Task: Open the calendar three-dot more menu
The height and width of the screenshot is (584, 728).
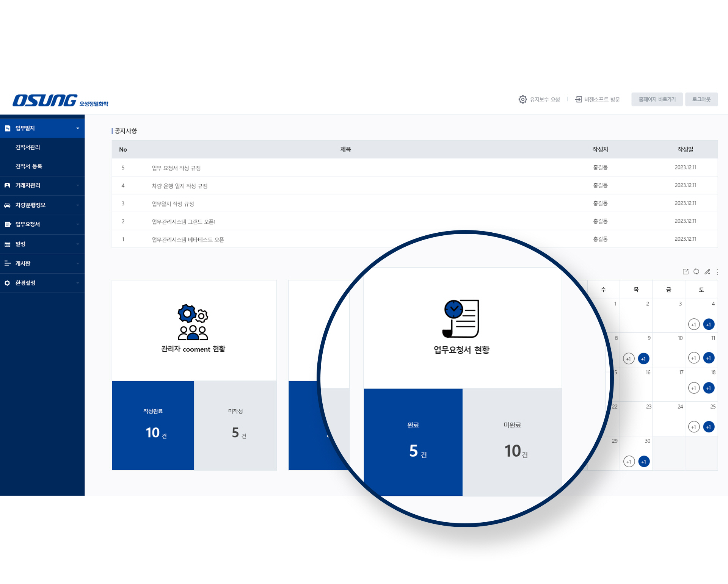Action: 717,272
